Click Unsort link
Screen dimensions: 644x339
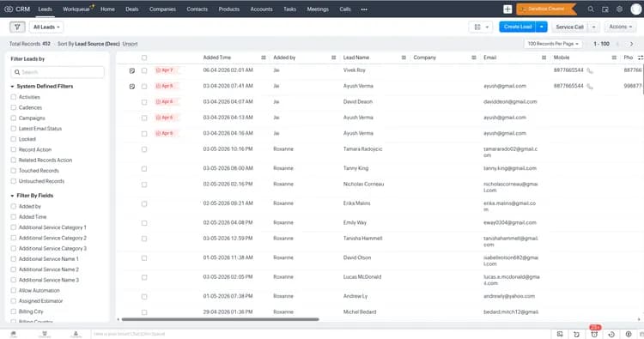[130, 44]
